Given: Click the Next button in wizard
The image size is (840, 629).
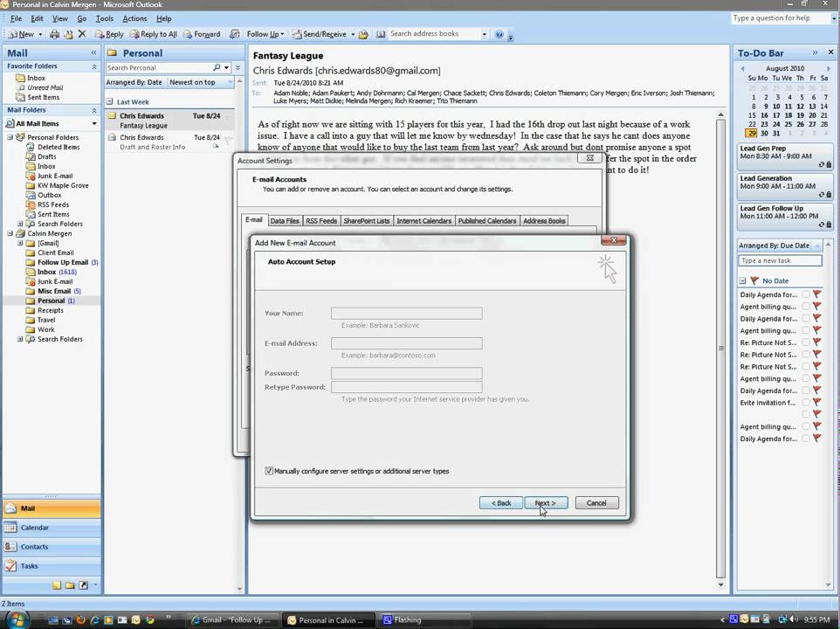Looking at the screenshot, I should 546,503.
